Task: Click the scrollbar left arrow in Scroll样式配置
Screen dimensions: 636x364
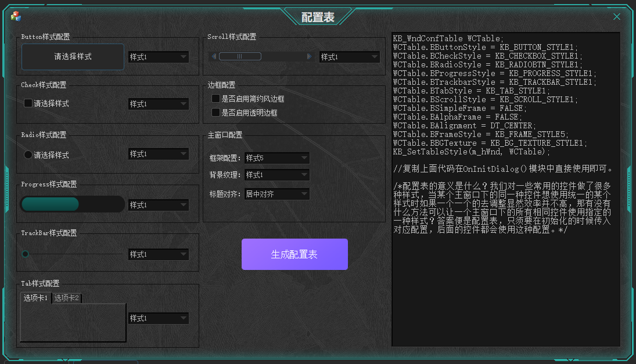Action: [x=214, y=56]
